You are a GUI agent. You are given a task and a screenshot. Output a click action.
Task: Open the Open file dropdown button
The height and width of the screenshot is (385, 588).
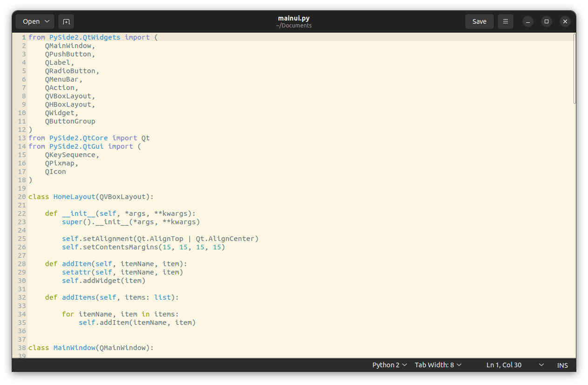35,21
